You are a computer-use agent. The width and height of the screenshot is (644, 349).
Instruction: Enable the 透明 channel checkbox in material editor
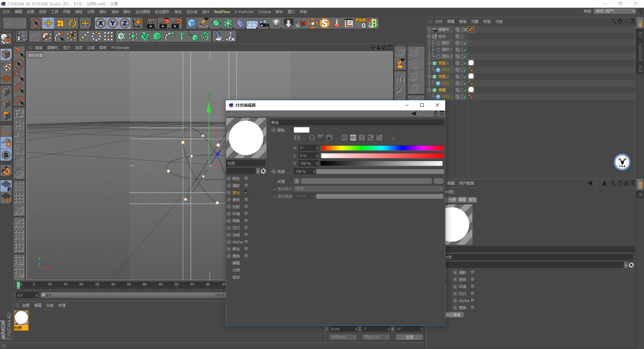pos(247,200)
